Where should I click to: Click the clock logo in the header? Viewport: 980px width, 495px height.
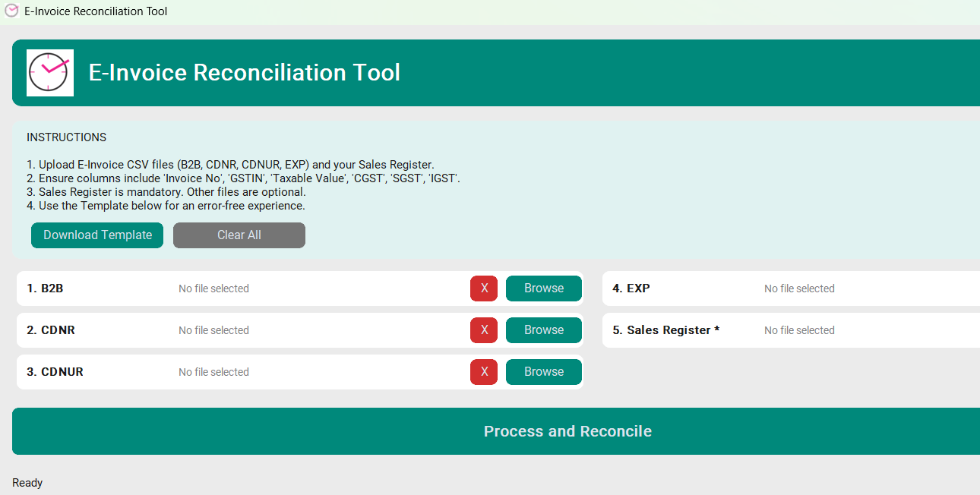pyautogui.click(x=49, y=72)
